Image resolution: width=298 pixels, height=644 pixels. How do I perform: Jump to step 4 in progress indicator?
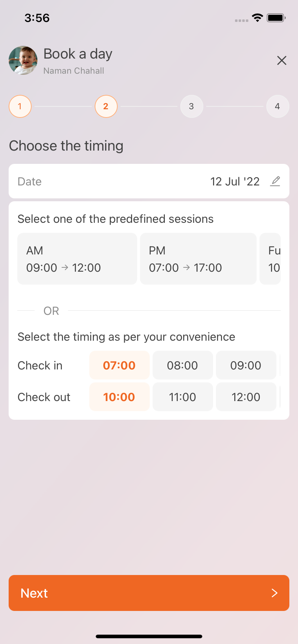click(277, 106)
